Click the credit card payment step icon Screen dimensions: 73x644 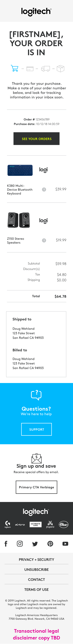point(30,69)
